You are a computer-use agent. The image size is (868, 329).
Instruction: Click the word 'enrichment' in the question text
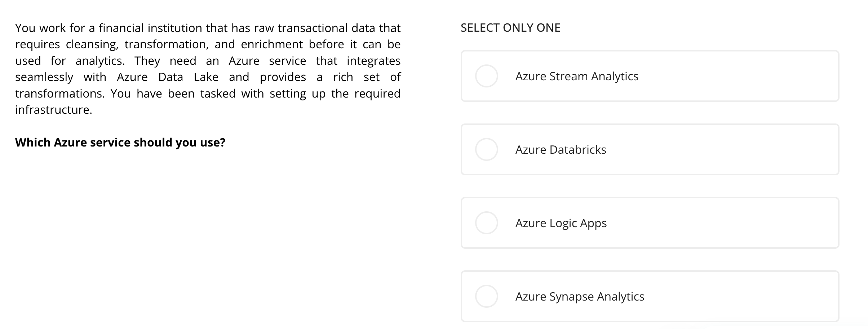pos(272,44)
